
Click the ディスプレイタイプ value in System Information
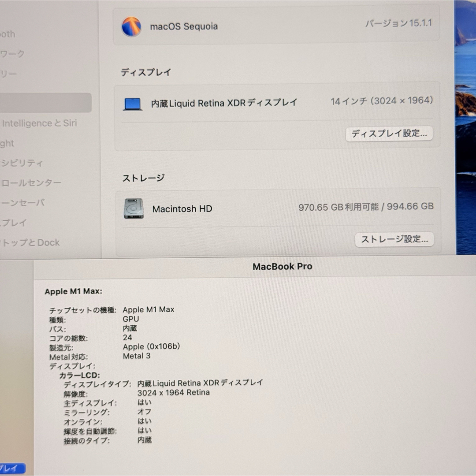(200, 383)
